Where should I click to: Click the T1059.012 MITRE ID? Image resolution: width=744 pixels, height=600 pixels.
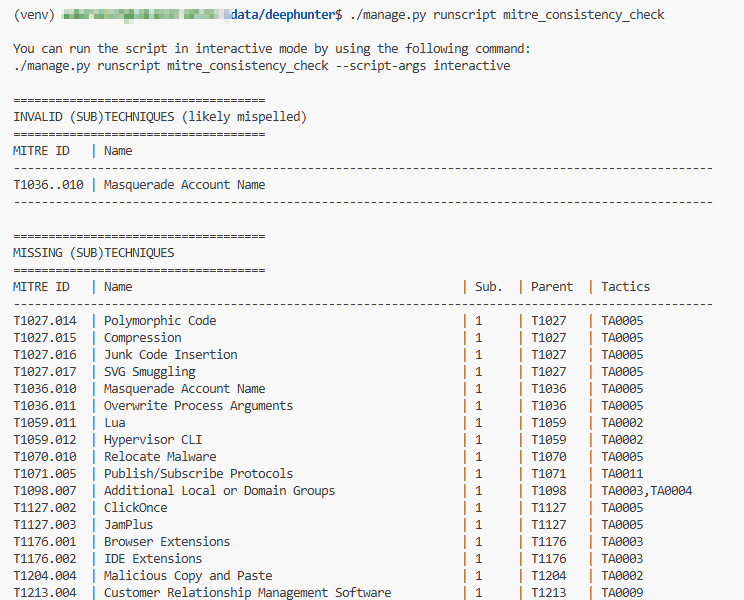(45, 440)
